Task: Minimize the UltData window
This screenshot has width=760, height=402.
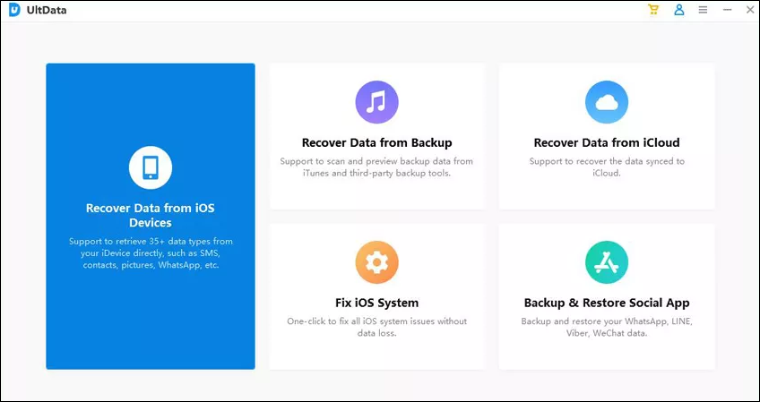Action: [x=727, y=10]
